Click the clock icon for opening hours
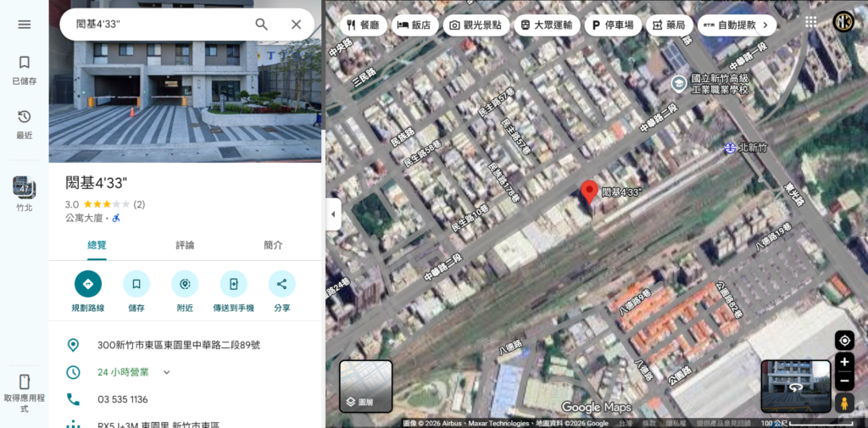The height and width of the screenshot is (428, 868). coord(73,372)
